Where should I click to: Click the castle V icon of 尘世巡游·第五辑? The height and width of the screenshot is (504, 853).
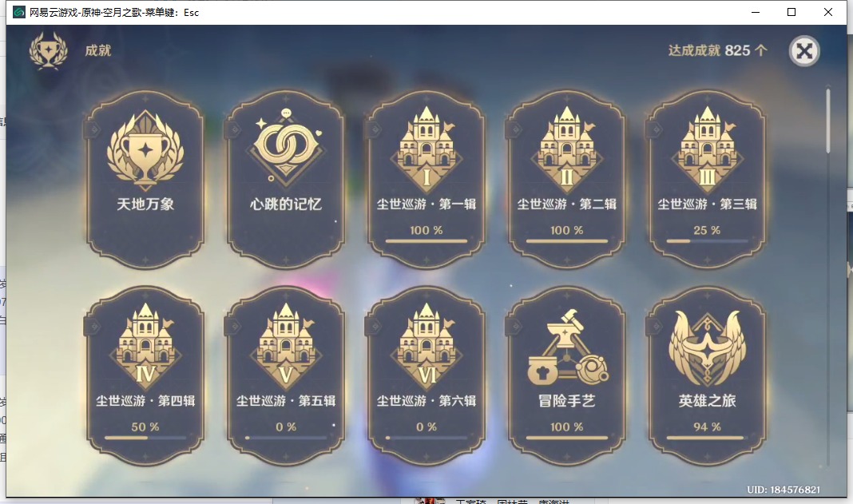pos(286,345)
